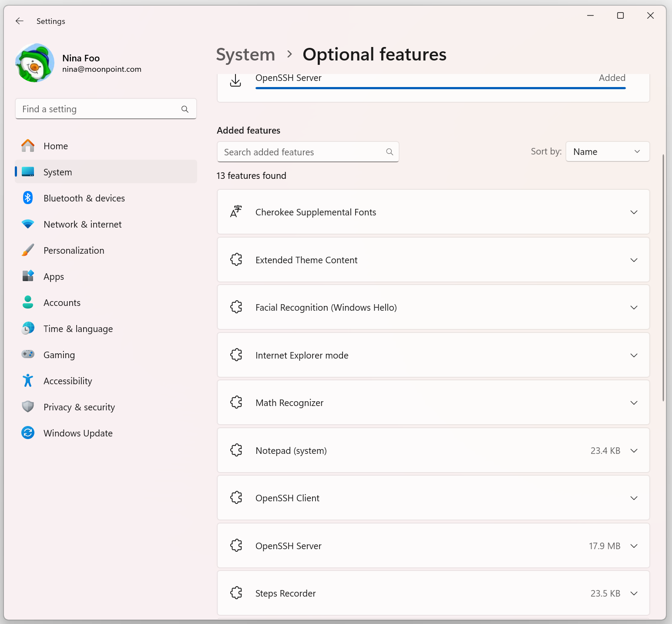672x624 pixels.
Task: Open Network & internet settings
Action: click(106, 224)
